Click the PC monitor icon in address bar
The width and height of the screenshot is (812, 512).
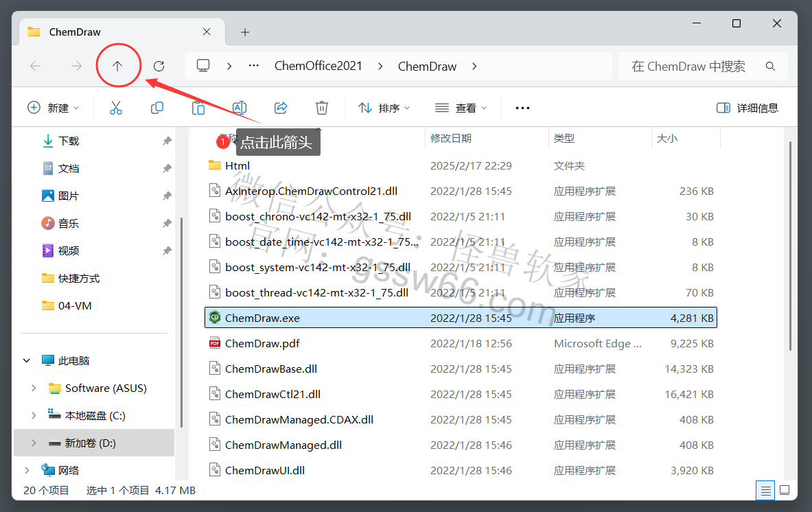point(203,66)
